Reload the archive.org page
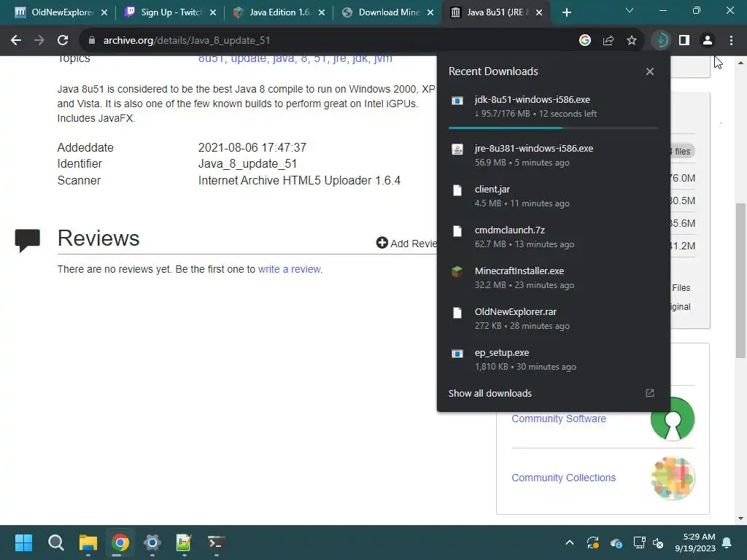Viewport: 747px width, 560px height. (63, 41)
